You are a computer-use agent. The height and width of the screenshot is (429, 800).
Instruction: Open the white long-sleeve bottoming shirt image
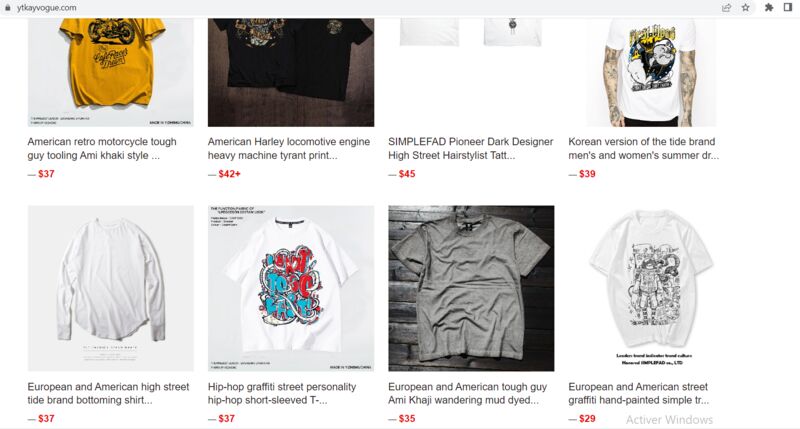(111, 288)
